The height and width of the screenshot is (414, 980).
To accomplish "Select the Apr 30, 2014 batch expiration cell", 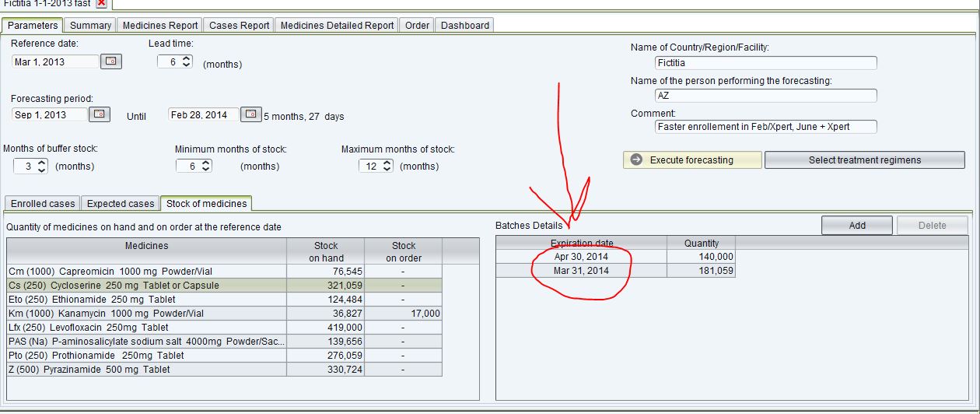I will [x=582, y=256].
